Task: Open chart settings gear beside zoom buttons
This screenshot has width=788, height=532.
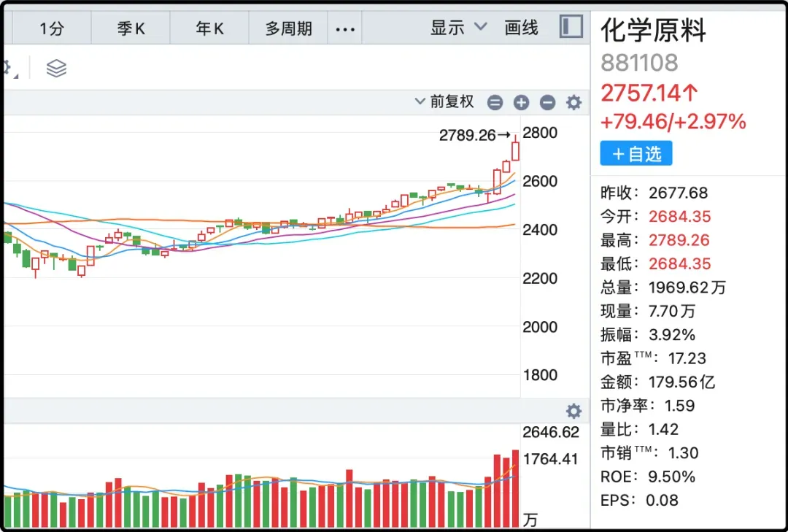Action: point(574,103)
